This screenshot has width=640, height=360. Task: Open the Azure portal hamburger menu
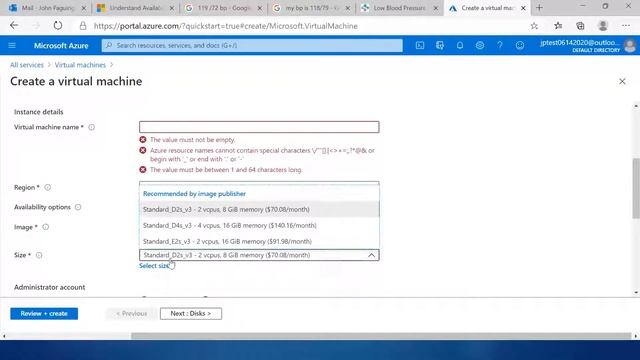click(12, 45)
